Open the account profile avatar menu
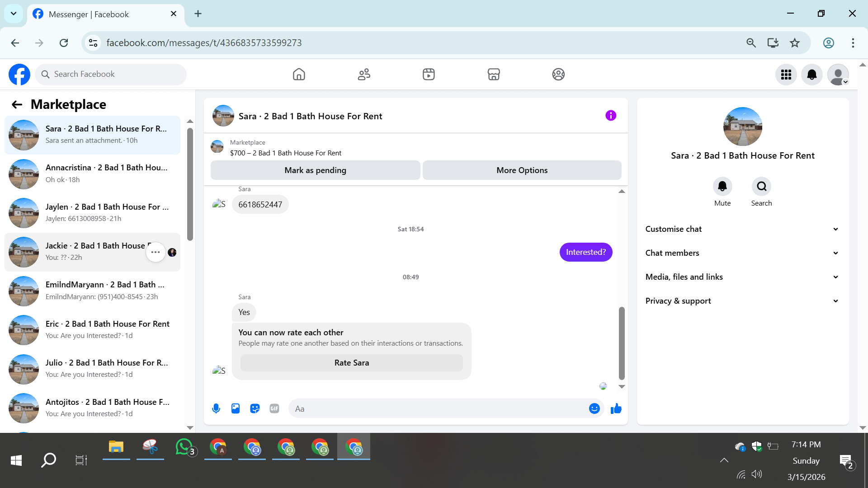The image size is (868, 488). [x=838, y=75]
